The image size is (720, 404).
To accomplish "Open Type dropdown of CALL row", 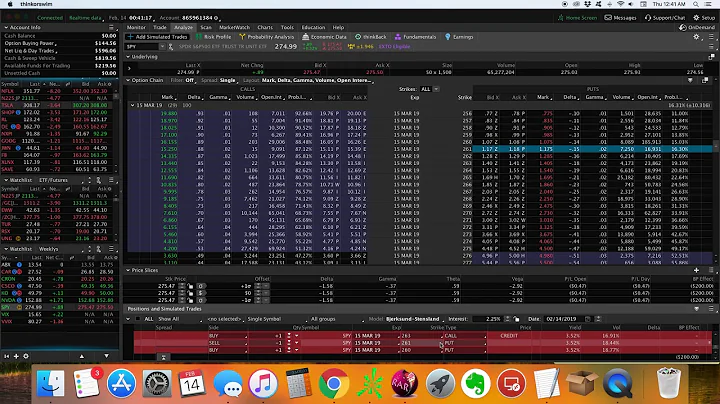I will (x=465, y=336).
